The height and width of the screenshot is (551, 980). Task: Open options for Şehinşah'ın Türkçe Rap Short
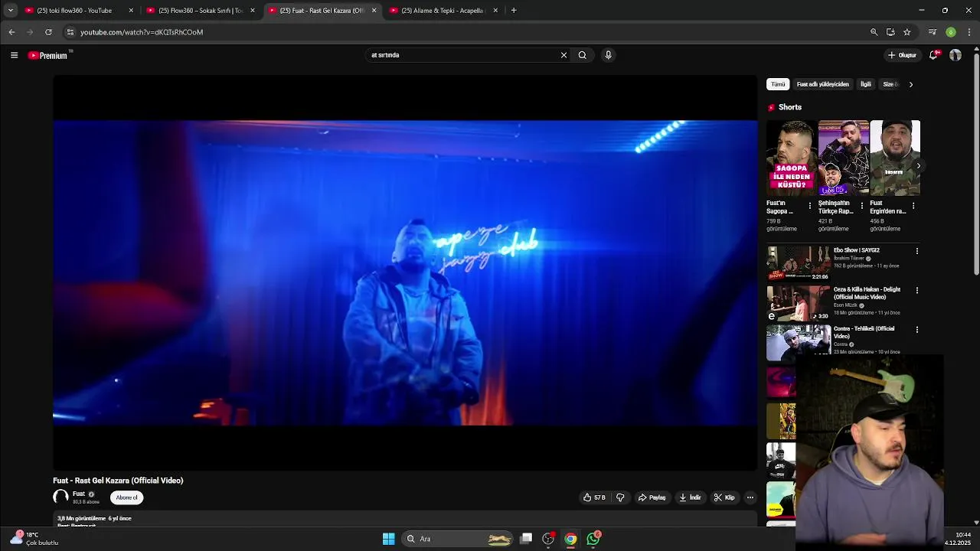(x=861, y=206)
